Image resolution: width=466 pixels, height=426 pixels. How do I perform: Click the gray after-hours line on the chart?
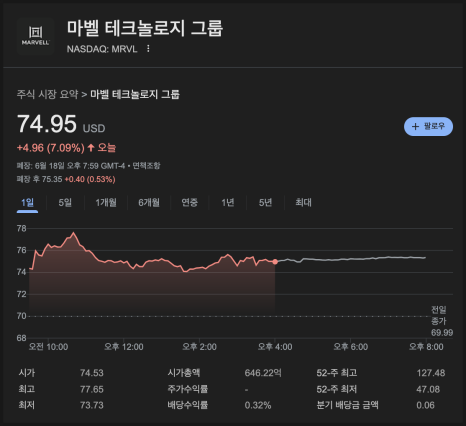(350, 259)
